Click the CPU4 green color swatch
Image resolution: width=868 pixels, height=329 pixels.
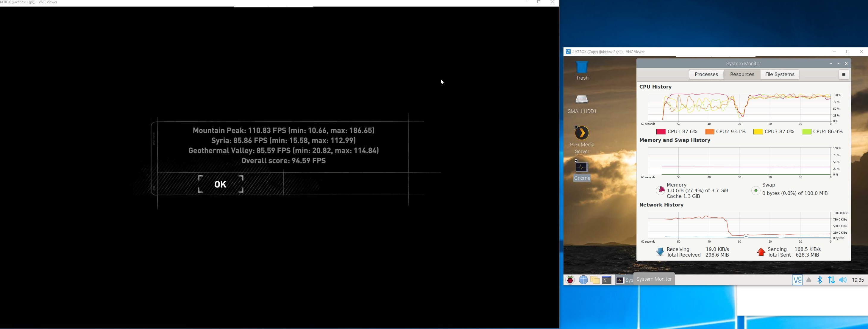[806, 132]
